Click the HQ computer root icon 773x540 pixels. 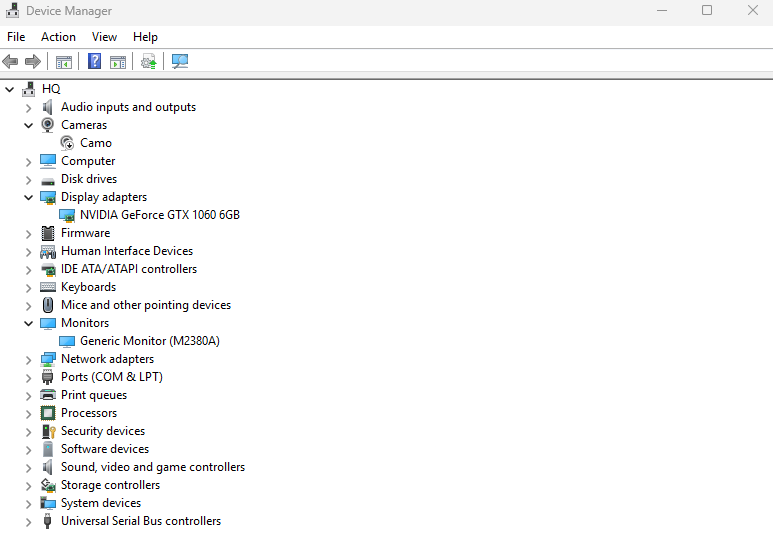pyautogui.click(x=29, y=89)
